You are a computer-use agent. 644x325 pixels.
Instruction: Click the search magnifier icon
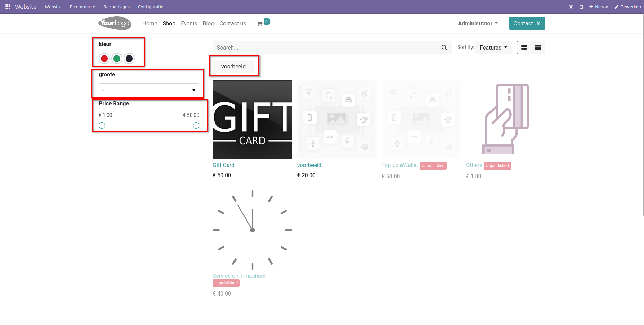pos(444,48)
